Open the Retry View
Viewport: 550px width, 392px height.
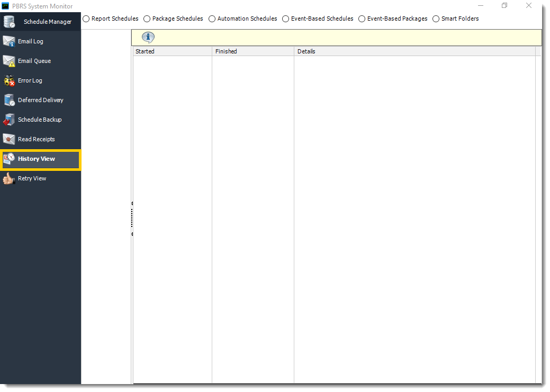tap(40, 178)
